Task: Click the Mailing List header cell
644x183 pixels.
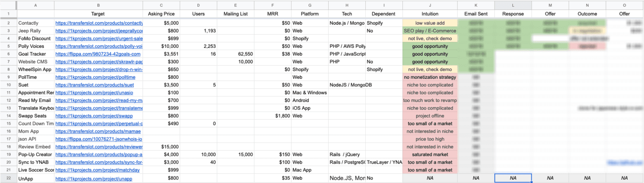Action: click(235, 14)
